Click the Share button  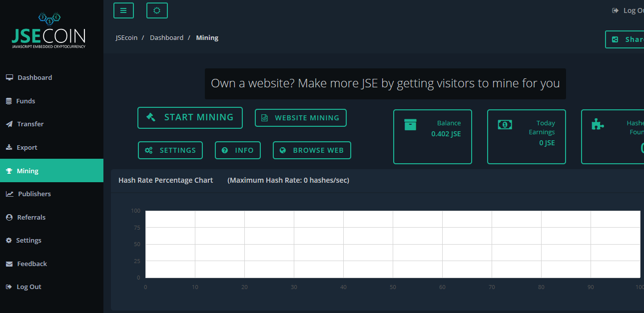tap(625, 39)
